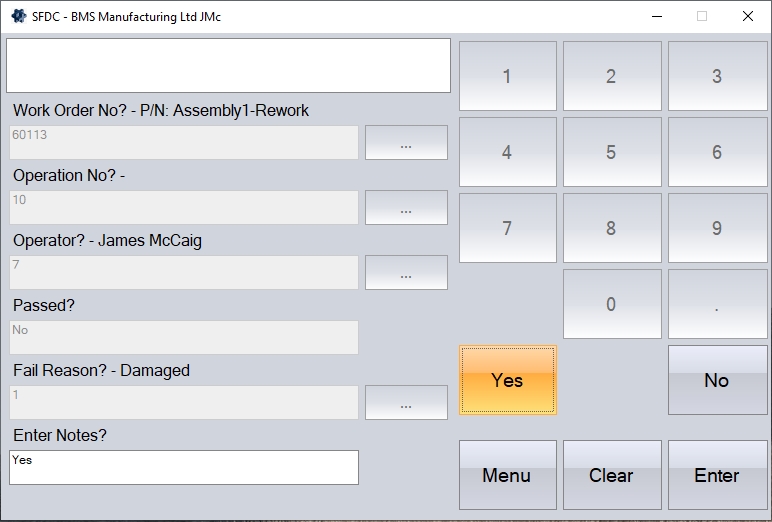772x522 pixels.
Task: Open Work Order lookup browse button
Action: click(x=406, y=143)
